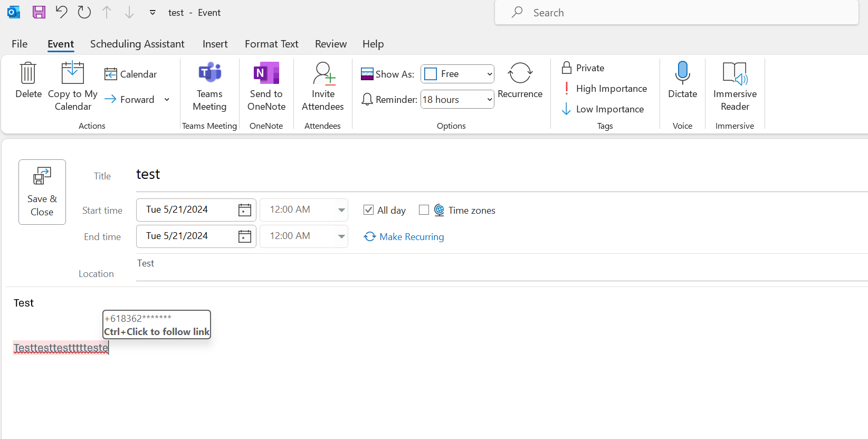Click Invite Attendees
Viewport: 868px width, 439px height.
click(x=323, y=87)
